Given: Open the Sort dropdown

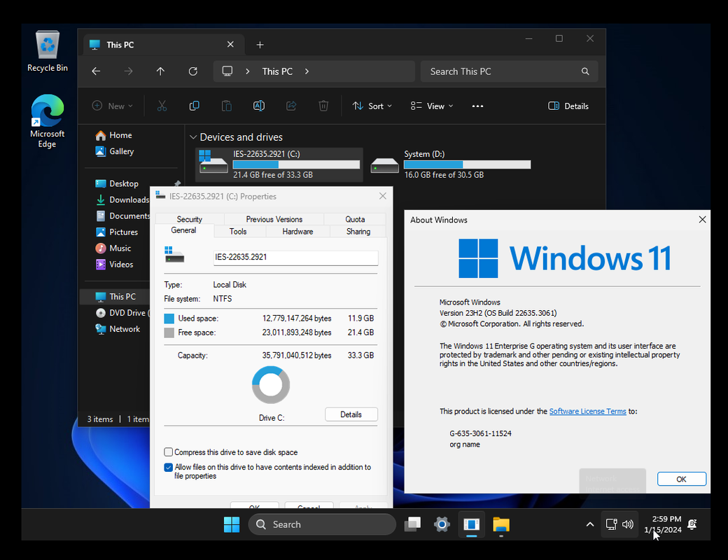Looking at the screenshot, I should [x=372, y=106].
